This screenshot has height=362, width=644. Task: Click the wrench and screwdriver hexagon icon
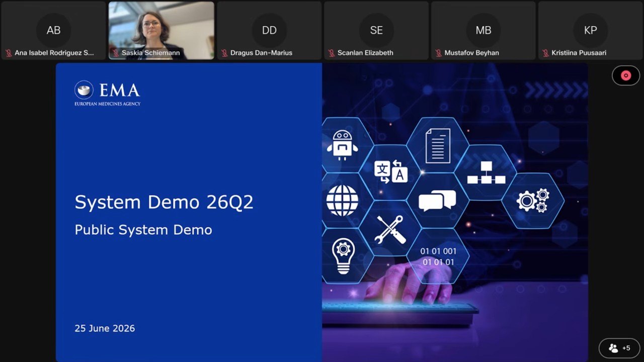390,229
